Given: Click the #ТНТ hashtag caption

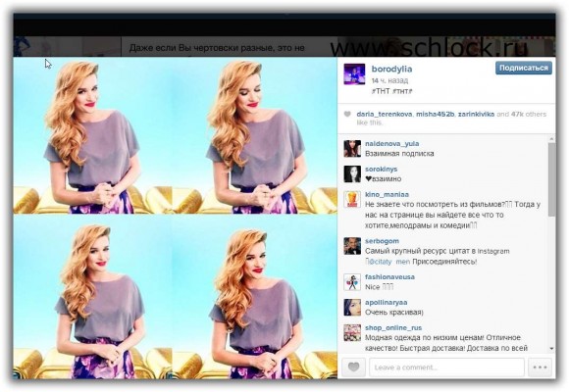Looking at the screenshot, I should [x=381, y=91].
